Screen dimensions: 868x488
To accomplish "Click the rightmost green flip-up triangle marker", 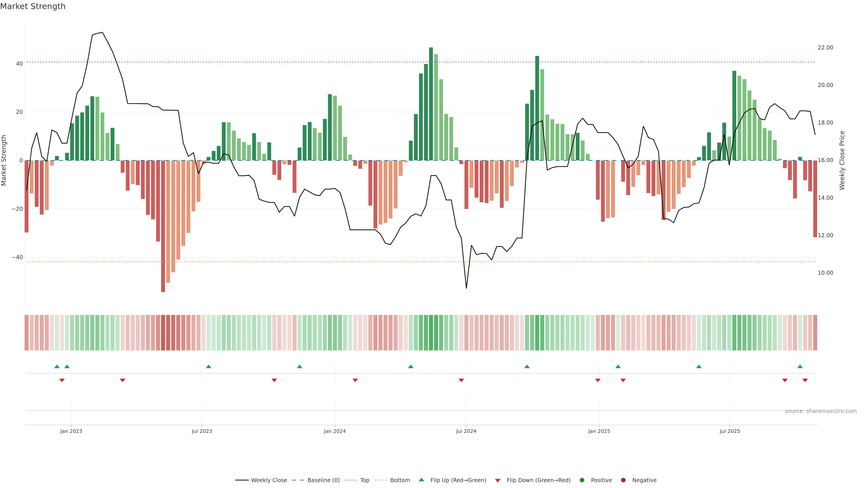I will [x=800, y=366].
